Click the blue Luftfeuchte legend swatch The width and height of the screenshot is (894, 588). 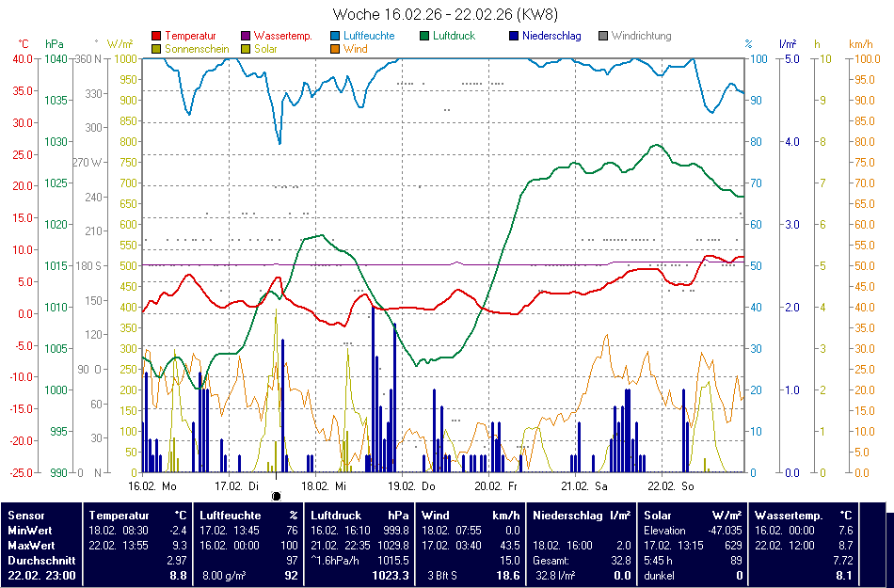(x=335, y=36)
